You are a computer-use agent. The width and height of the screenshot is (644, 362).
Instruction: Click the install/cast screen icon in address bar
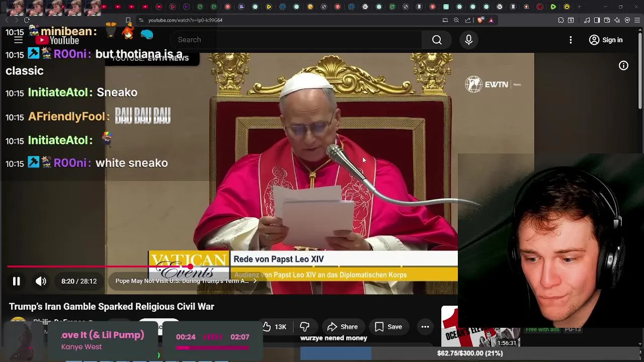tap(445, 20)
